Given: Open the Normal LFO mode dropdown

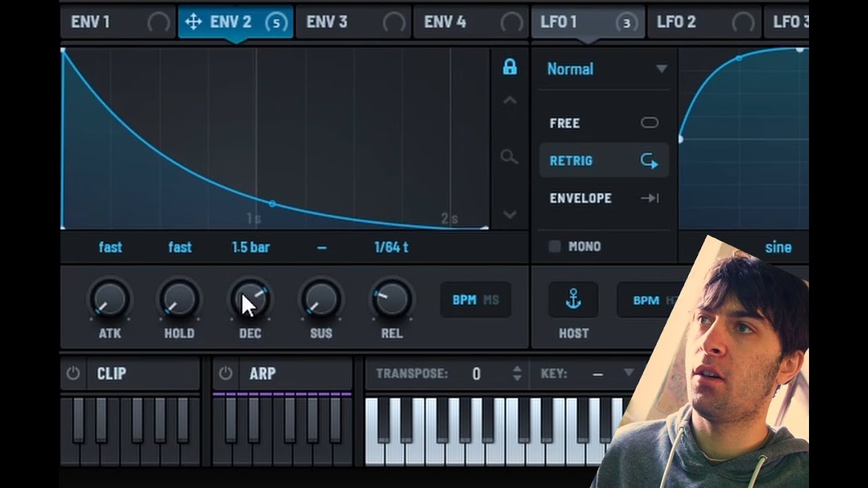Looking at the screenshot, I should click(606, 68).
